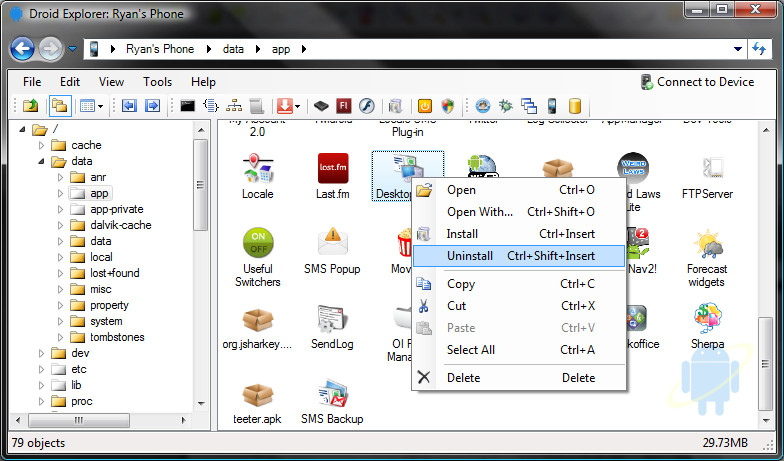Open the address bar dropdown arrow
This screenshot has height=461, width=784.
pos(738,49)
